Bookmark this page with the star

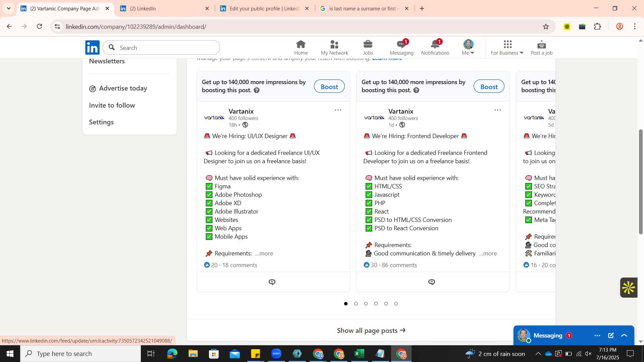(546, 26)
